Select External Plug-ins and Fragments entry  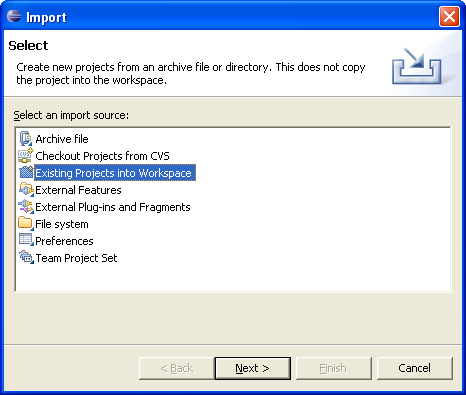[113, 207]
